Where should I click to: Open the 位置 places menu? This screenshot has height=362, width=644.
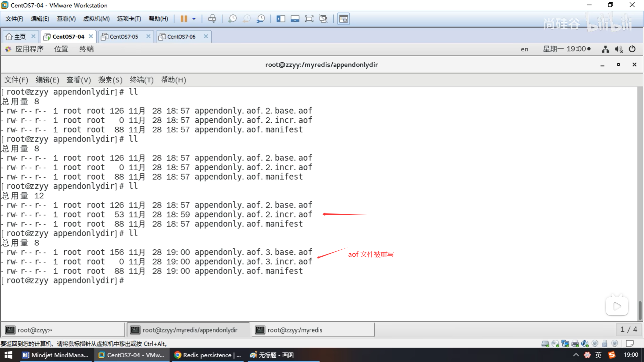click(x=61, y=49)
